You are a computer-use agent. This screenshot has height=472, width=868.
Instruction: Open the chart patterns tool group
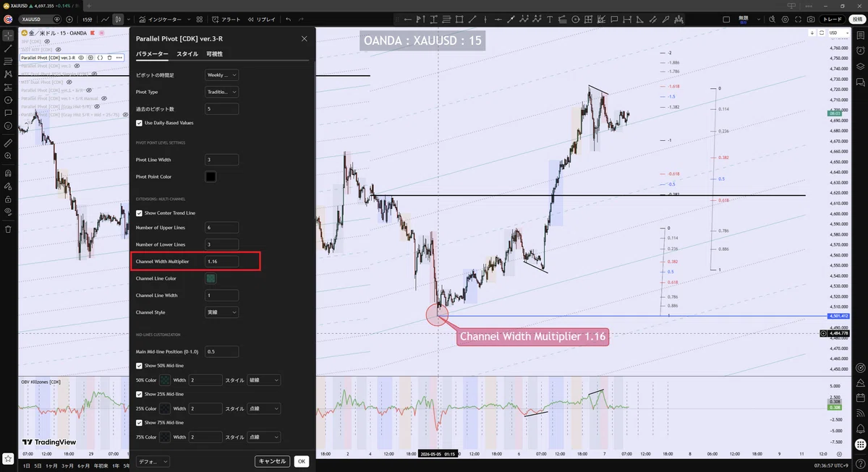coord(8,74)
